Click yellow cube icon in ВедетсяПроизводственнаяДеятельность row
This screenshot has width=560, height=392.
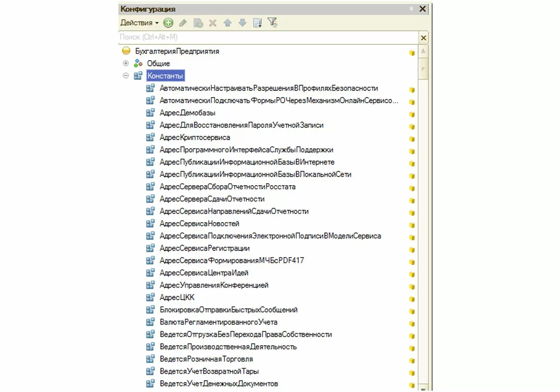click(412, 348)
